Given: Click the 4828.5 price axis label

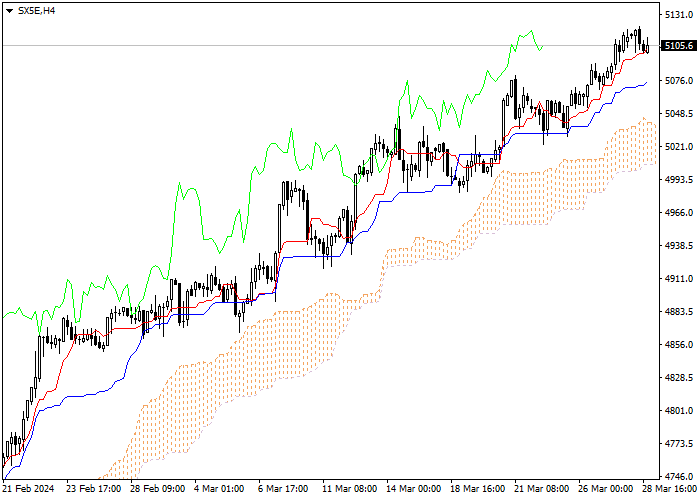Looking at the screenshot, I should [679, 378].
